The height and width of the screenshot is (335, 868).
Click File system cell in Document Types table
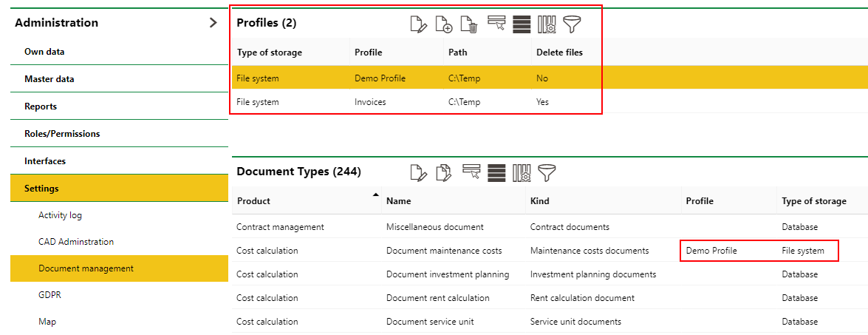click(x=803, y=250)
